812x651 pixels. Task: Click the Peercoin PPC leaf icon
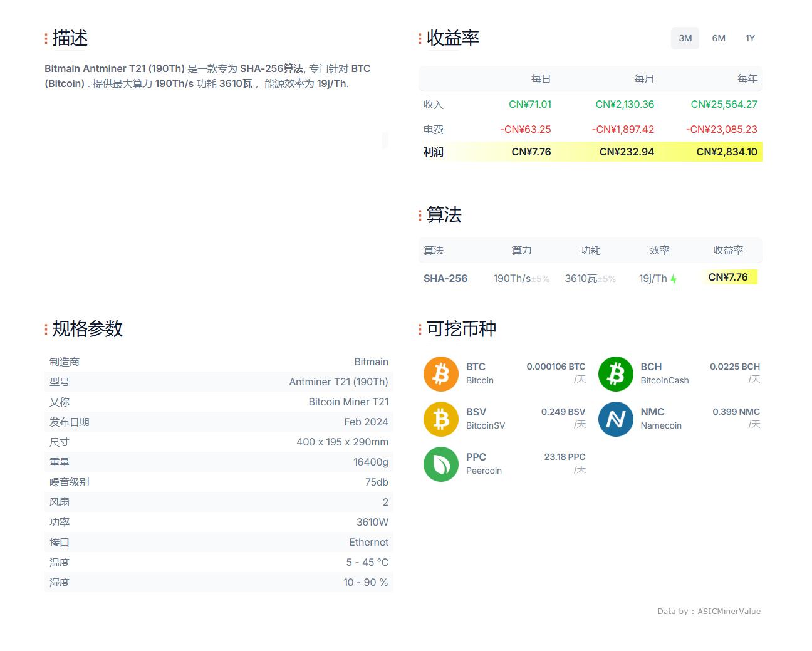click(441, 464)
